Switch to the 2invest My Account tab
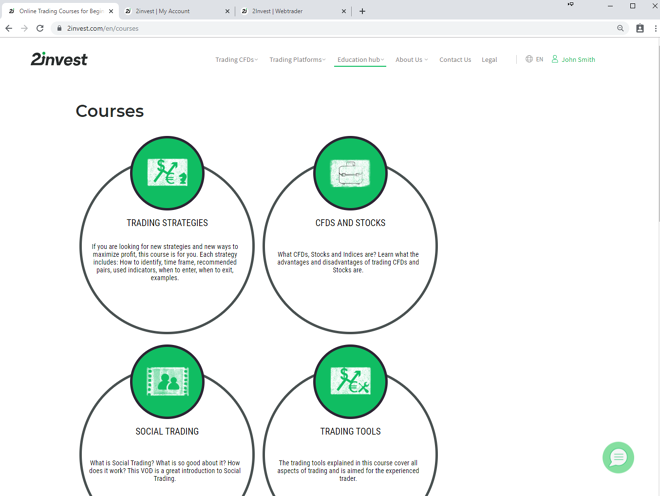The width and height of the screenshot is (660, 496). pyautogui.click(x=177, y=11)
